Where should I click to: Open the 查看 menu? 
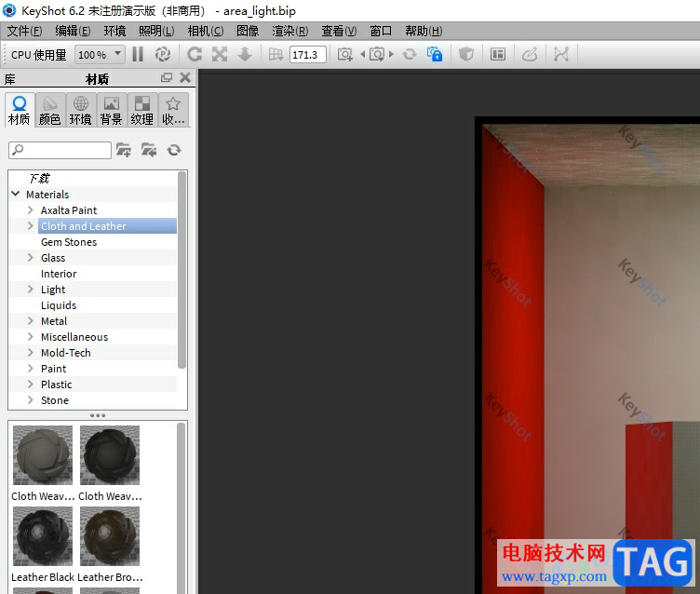pyautogui.click(x=339, y=31)
